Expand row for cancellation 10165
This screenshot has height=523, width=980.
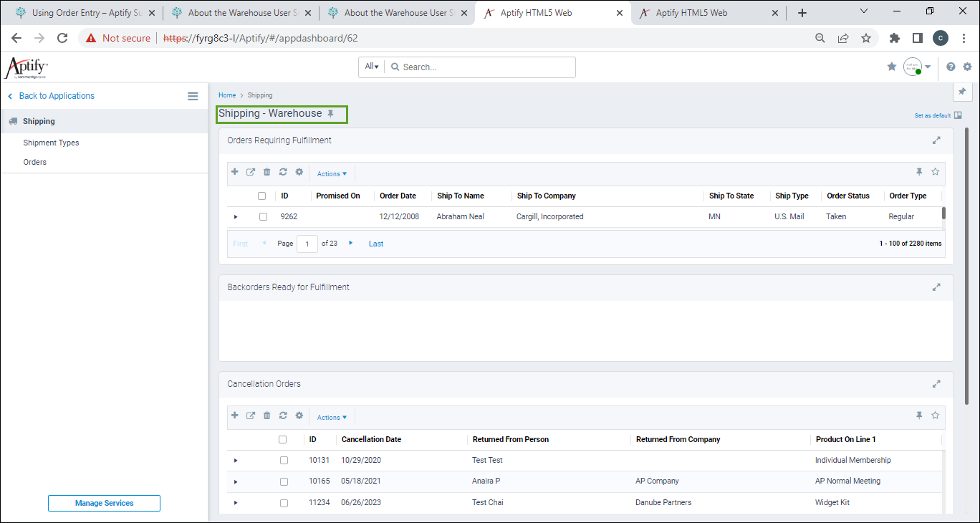[236, 481]
